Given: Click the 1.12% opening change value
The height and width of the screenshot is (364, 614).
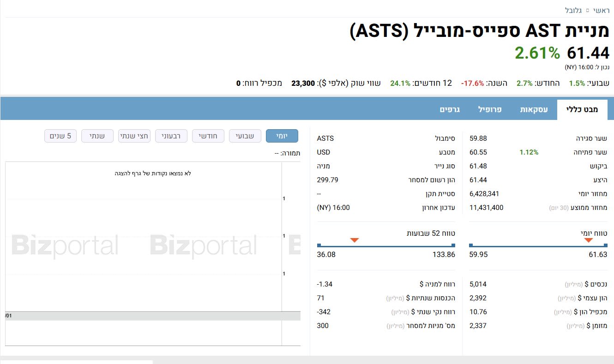Looking at the screenshot, I should (529, 152).
